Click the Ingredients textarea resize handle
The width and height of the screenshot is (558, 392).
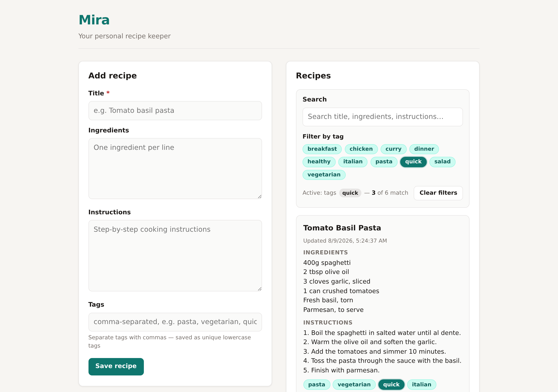pos(259,196)
